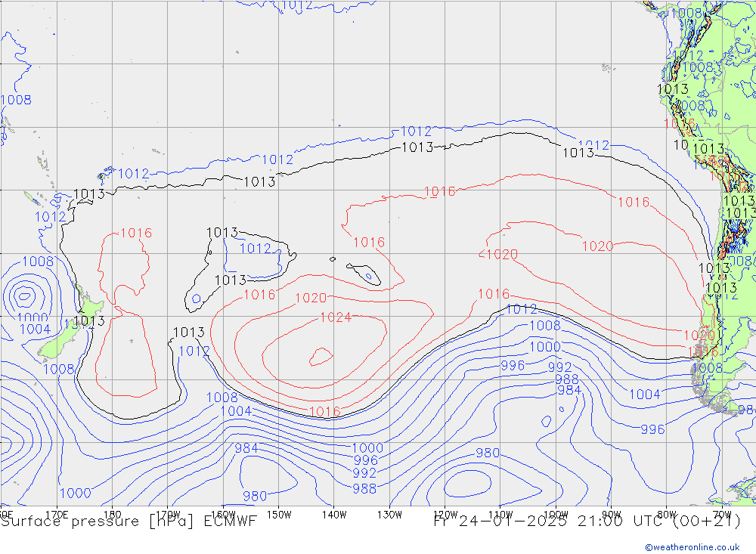This screenshot has height=554, width=756.
Task: Click the forecast date and time label
Action: 587,522
